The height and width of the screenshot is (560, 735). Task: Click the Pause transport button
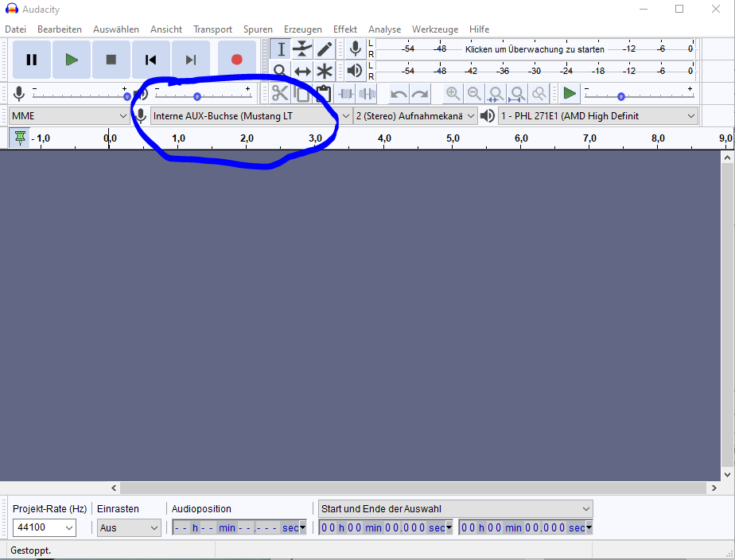(31, 60)
